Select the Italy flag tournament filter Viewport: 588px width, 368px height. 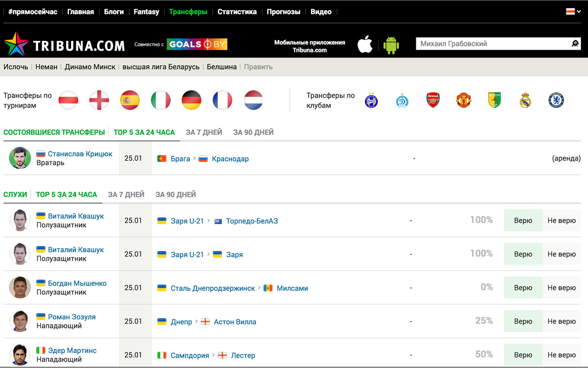[161, 100]
